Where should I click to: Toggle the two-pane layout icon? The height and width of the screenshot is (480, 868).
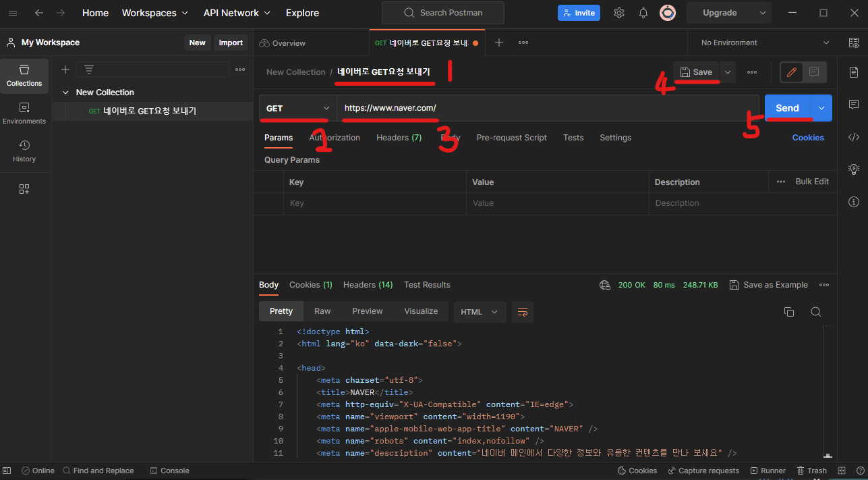(x=842, y=471)
